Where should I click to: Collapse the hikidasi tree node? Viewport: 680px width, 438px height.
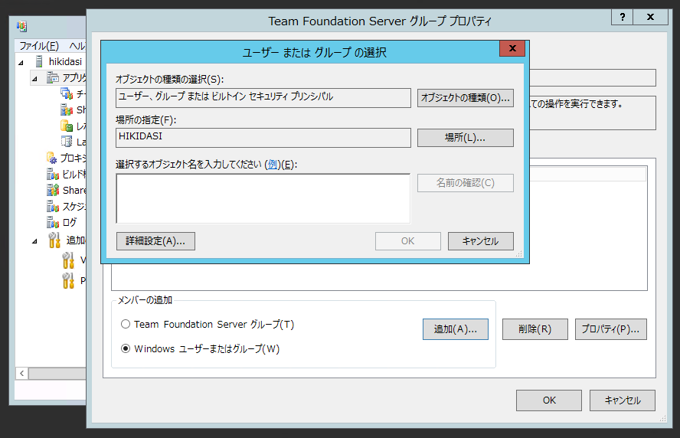pos(21,63)
